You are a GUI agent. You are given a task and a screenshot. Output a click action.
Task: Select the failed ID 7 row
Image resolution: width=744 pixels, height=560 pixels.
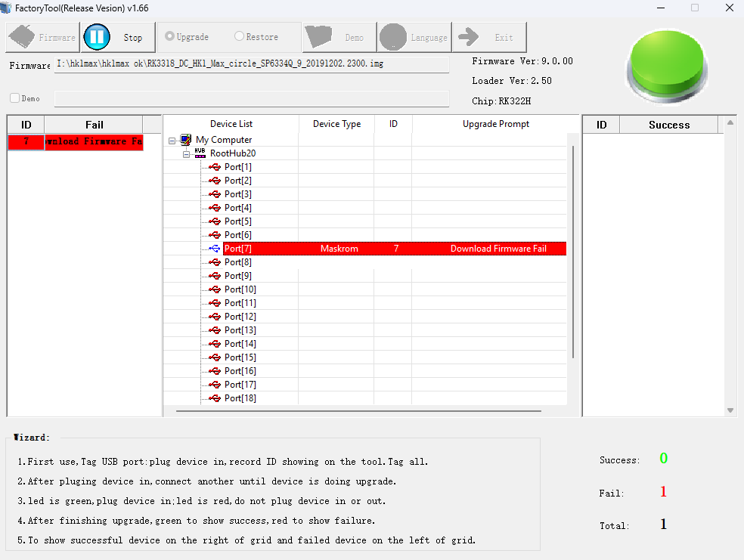[x=75, y=142]
